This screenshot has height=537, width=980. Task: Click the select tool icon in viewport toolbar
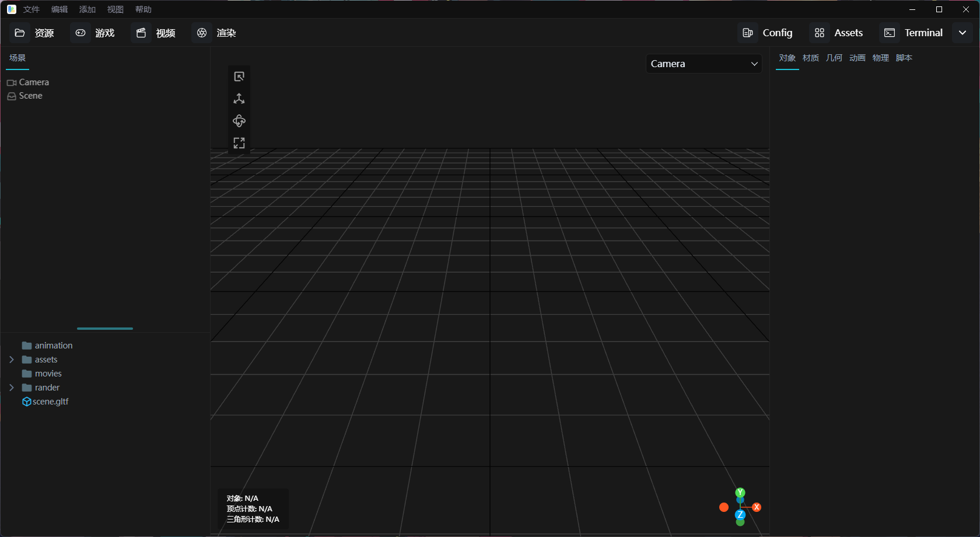pos(239,76)
